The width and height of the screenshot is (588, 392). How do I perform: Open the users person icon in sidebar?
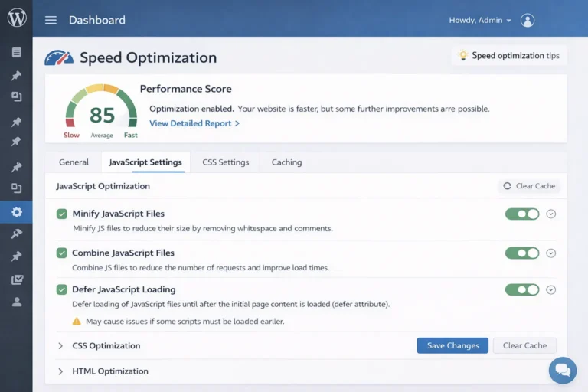click(16, 302)
